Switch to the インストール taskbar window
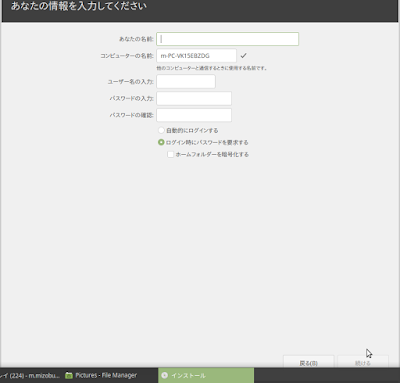This screenshot has height=383, width=400. (x=206, y=375)
